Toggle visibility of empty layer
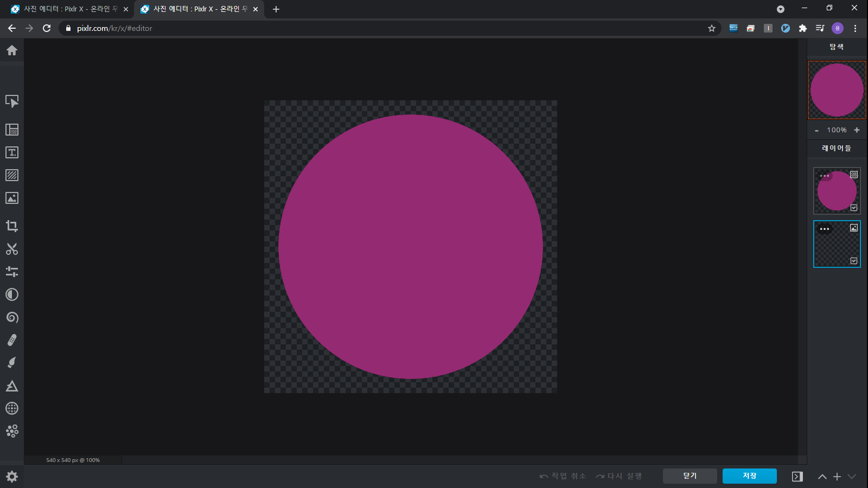Image resolution: width=868 pixels, height=488 pixels. click(x=854, y=261)
